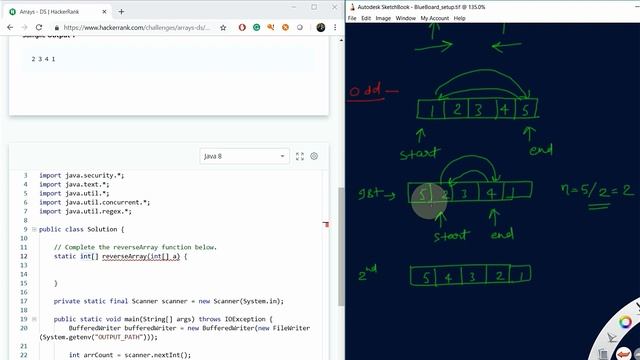Click the browser forward arrow
The width and height of the screenshot is (640, 360).
pos(24,27)
